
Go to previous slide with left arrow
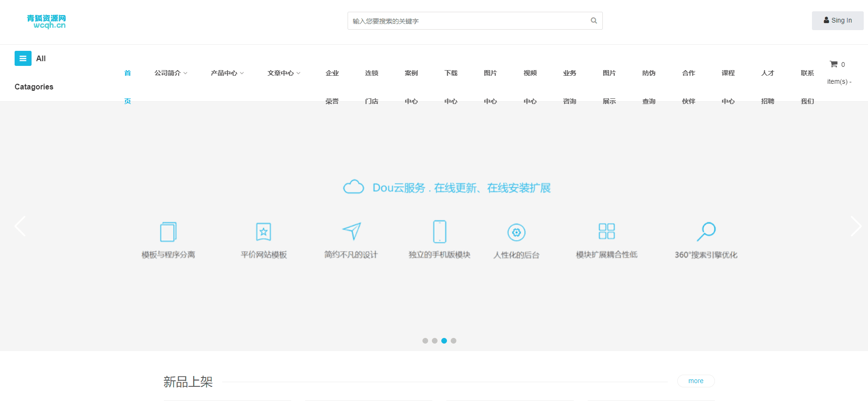20,226
